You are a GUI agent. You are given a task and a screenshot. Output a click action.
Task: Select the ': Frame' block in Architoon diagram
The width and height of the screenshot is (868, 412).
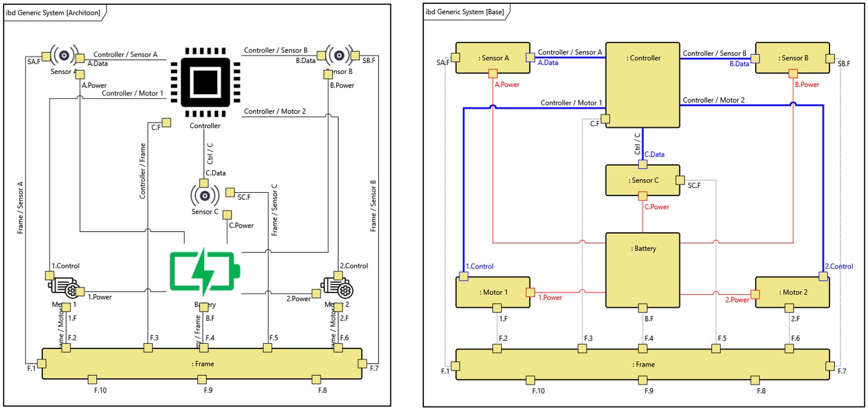202,364
